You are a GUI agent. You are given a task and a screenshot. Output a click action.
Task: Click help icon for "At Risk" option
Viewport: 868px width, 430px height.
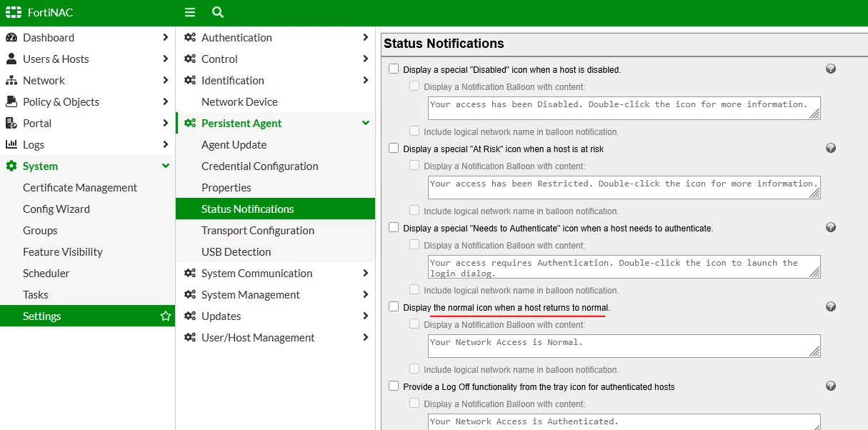point(831,148)
